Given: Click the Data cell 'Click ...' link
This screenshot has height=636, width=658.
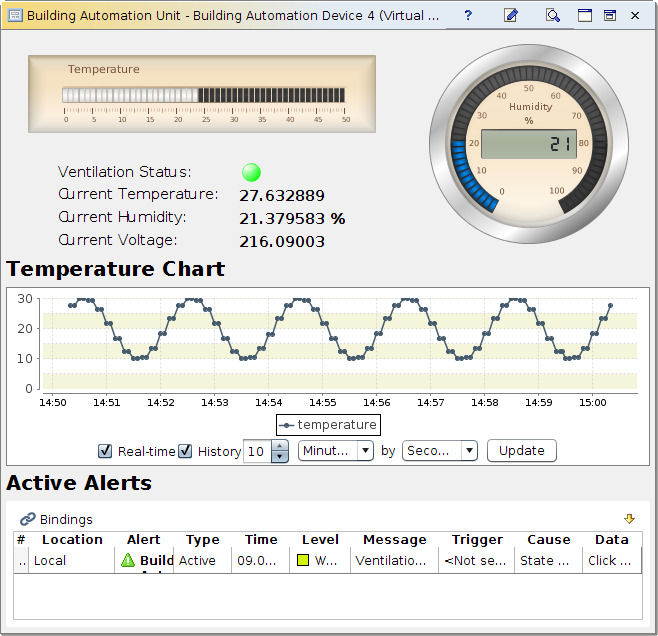Looking at the screenshot, I should click(x=609, y=560).
